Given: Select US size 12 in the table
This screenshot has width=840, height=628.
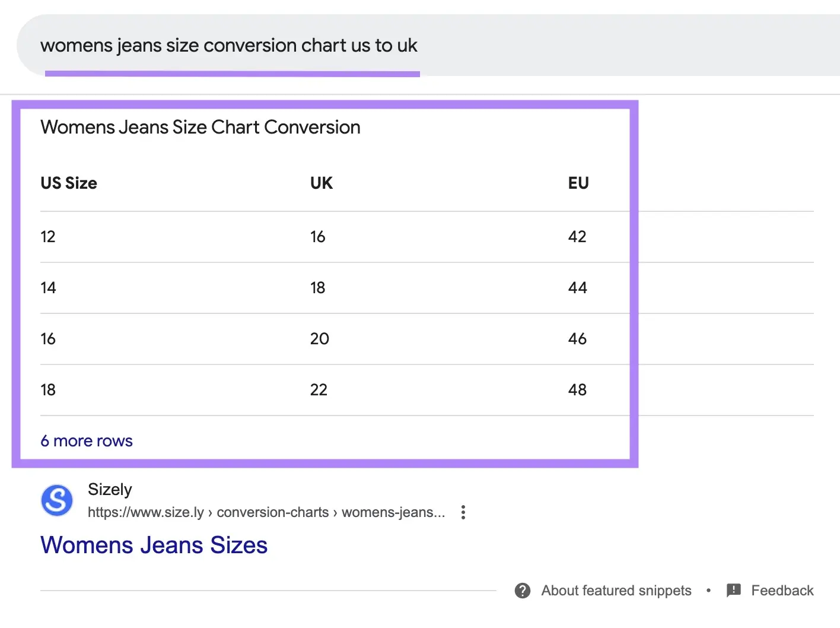Looking at the screenshot, I should coord(47,236).
